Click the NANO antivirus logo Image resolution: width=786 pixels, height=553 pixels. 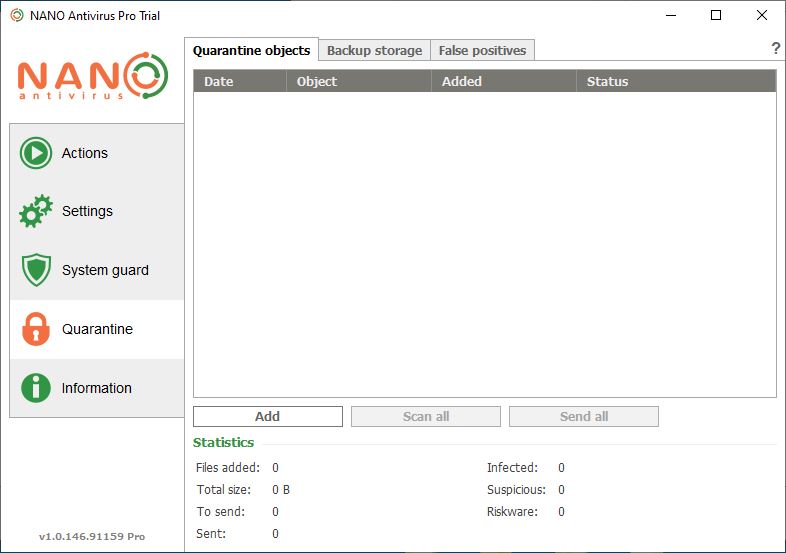(93, 76)
